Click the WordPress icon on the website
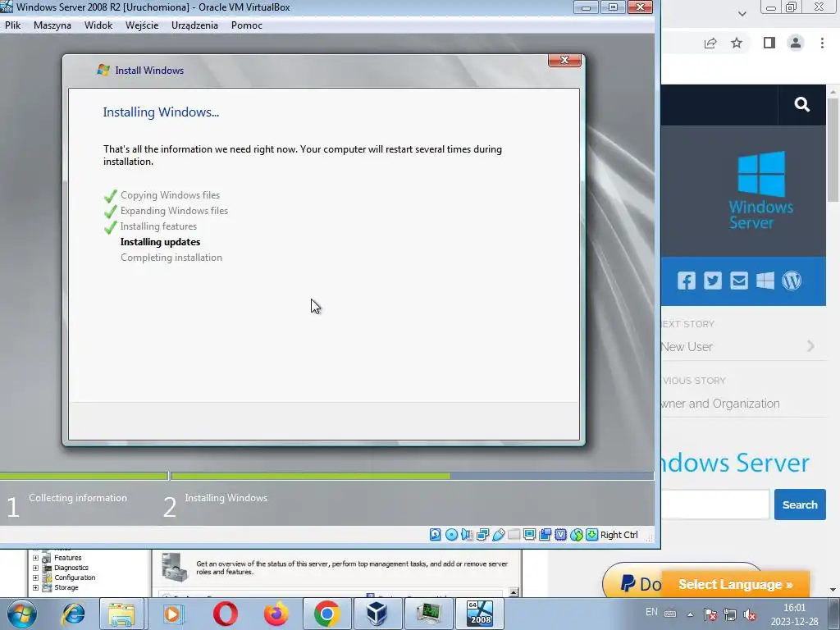The width and height of the screenshot is (840, 630). [x=792, y=281]
